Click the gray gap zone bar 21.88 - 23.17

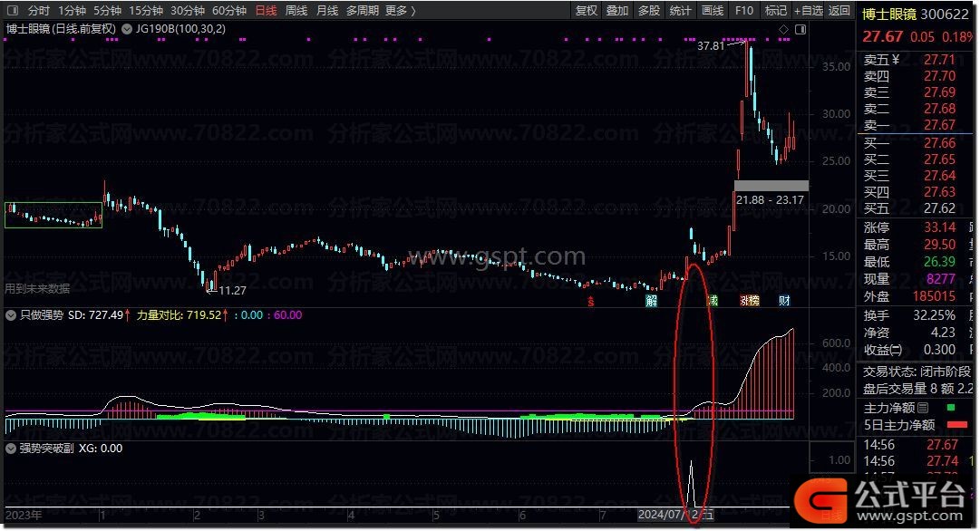pyautogui.click(x=771, y=186)
